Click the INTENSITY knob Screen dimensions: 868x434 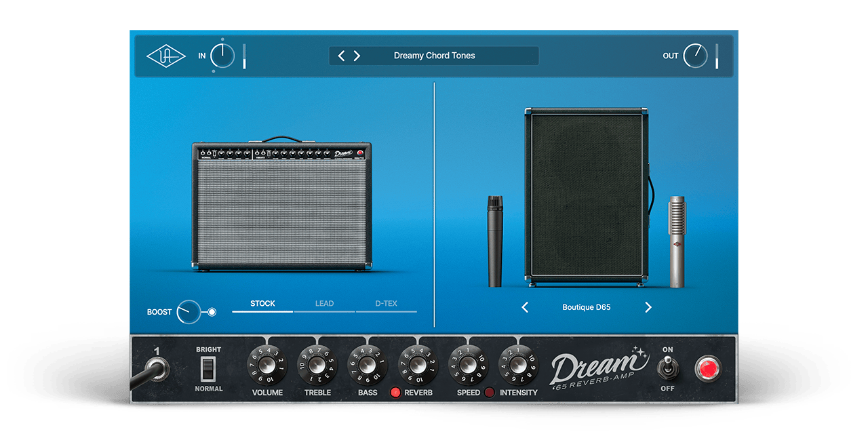[x=519, y=365]
